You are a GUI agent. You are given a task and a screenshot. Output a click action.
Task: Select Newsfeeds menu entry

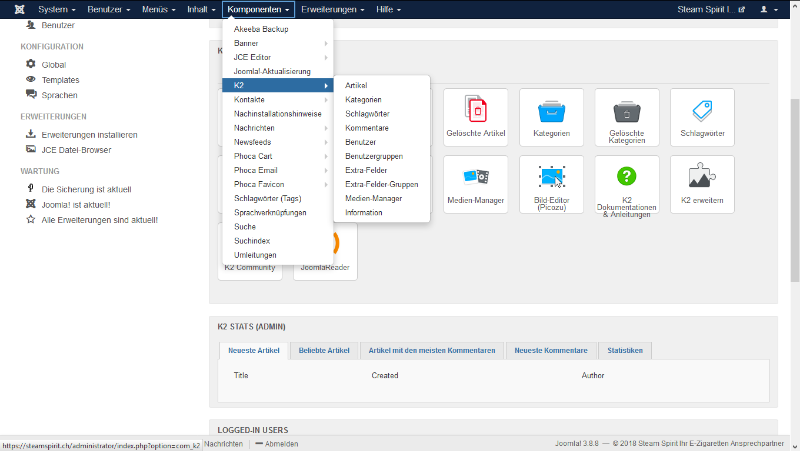pyautogui.click(x=278, y=142)
